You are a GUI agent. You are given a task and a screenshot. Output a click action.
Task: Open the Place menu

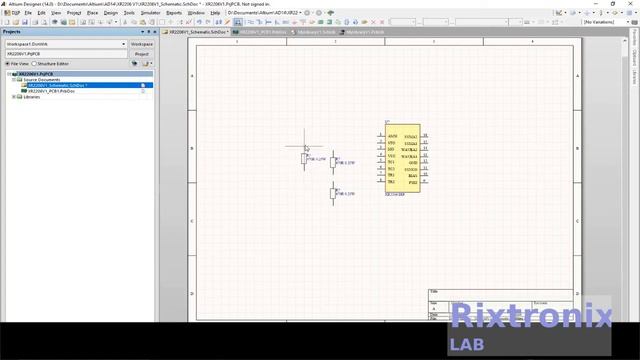92,13
